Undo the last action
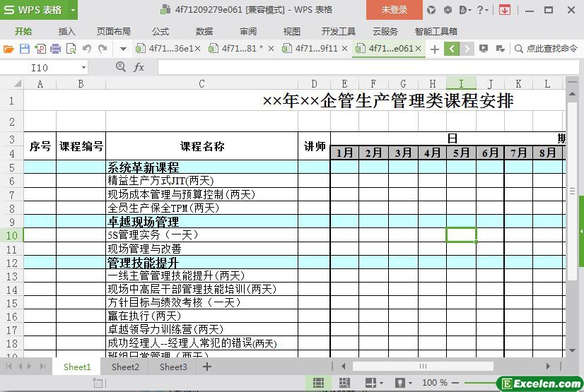The width and height of the screenshot is (584, 392). (x=87, y=49)
